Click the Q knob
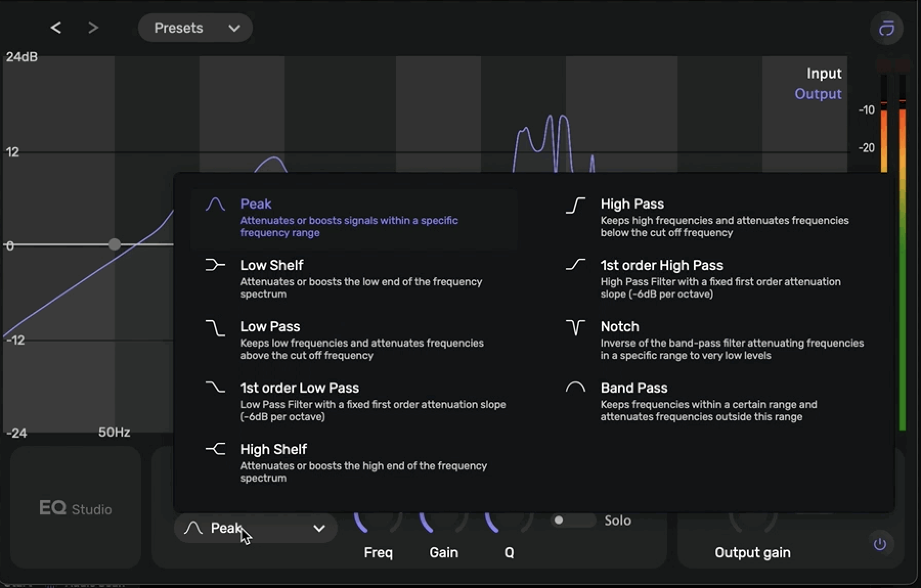Viewport: 921px width, 588px height. (509, 522)
